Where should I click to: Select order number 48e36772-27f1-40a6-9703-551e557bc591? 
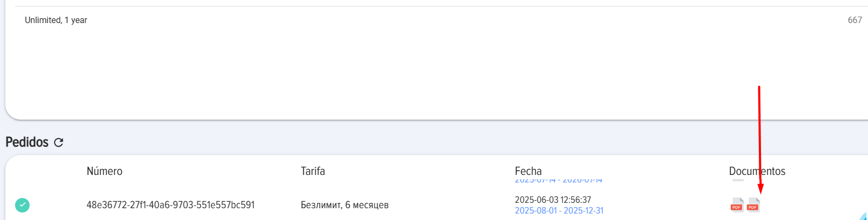tap(170, 205)
